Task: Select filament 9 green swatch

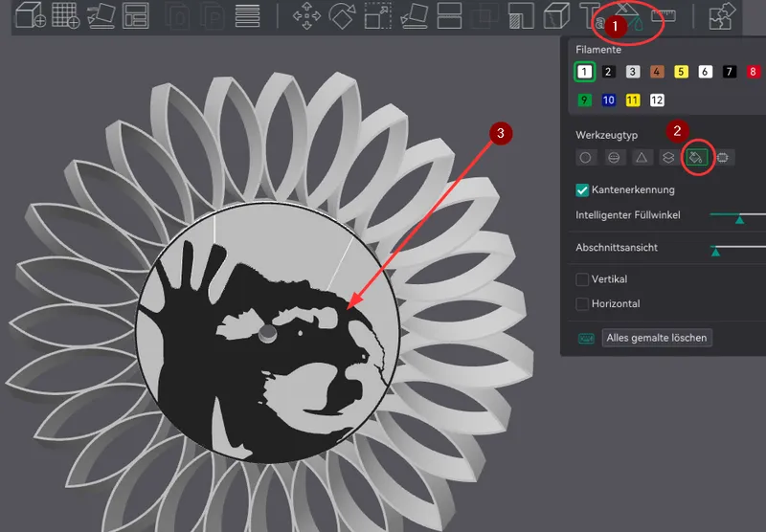Action: 584,100
